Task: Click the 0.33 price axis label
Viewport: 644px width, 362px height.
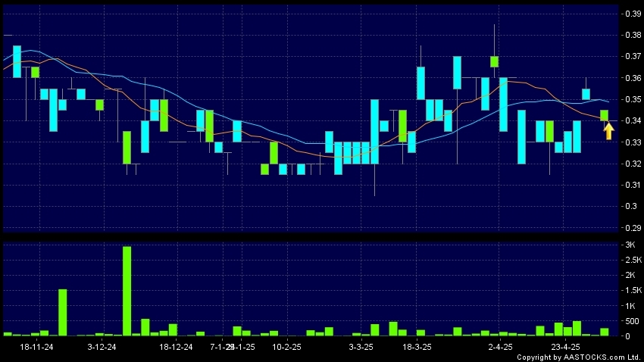Action: (x=633, y=142)
